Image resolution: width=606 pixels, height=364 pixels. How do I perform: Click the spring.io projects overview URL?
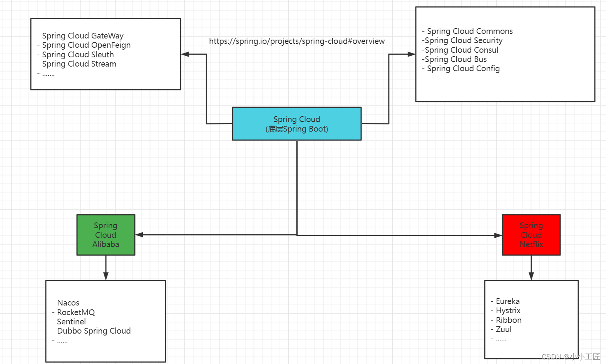296,41
